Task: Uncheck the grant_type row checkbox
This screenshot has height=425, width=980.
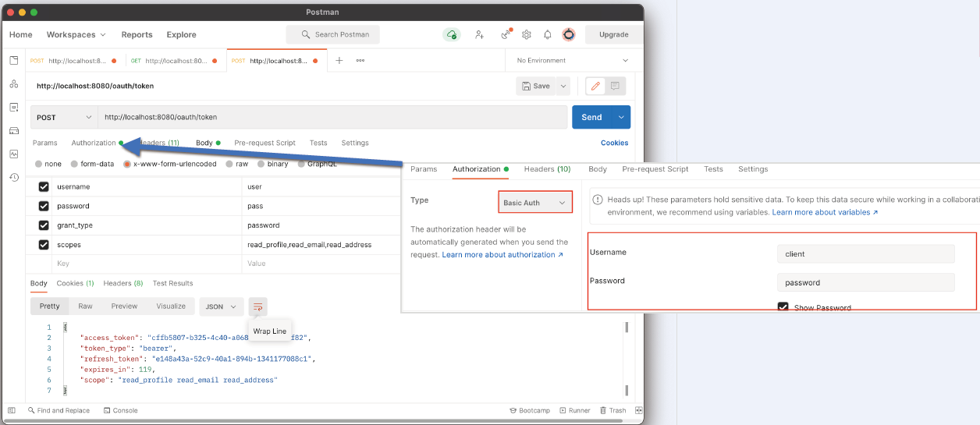Action: pyautogui.click(x=44, y=225)
